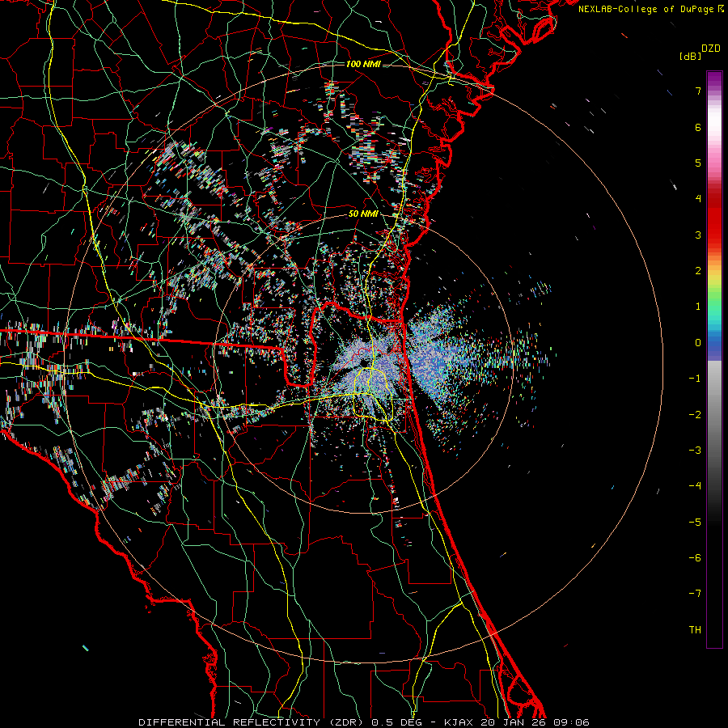Click the -5 value on the dB scale
This screenshot has width=728, height=728.
tap(695, 523)
